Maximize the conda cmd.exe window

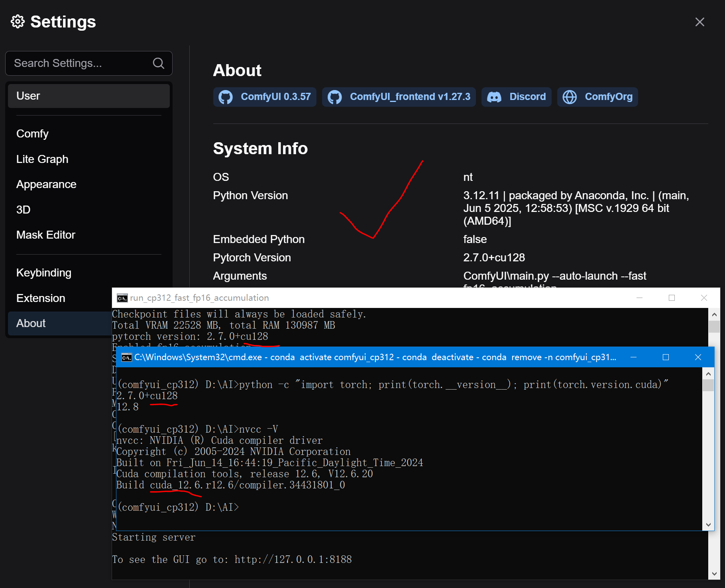click(x=666, y=357)
